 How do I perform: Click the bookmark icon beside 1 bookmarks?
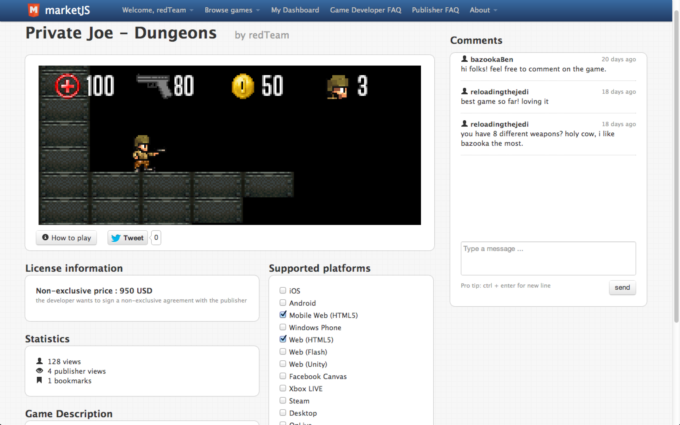coord(39,380)
